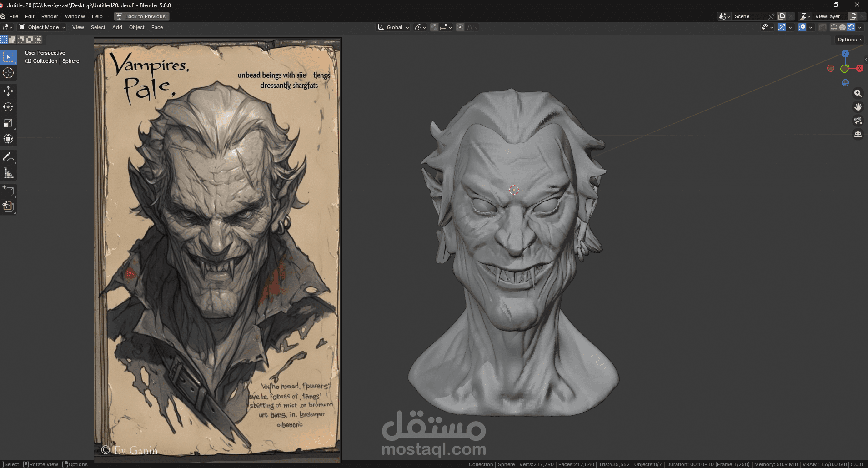Screen dimensions: 868x468
Task: Select the Annotate pencil tool
Action: tap(8, 157)
